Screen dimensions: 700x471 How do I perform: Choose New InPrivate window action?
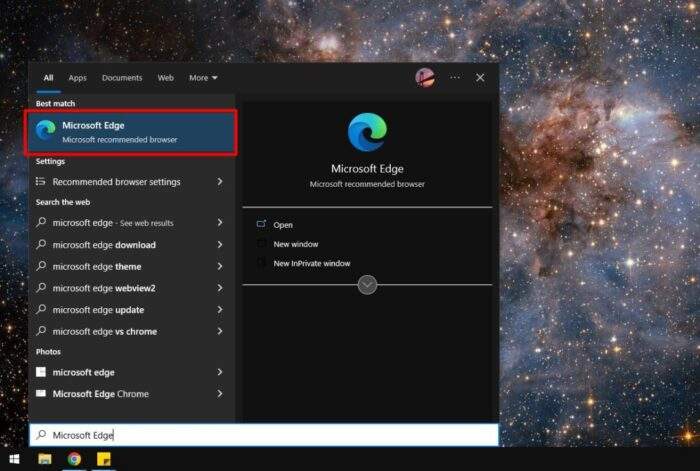(312, 263)
